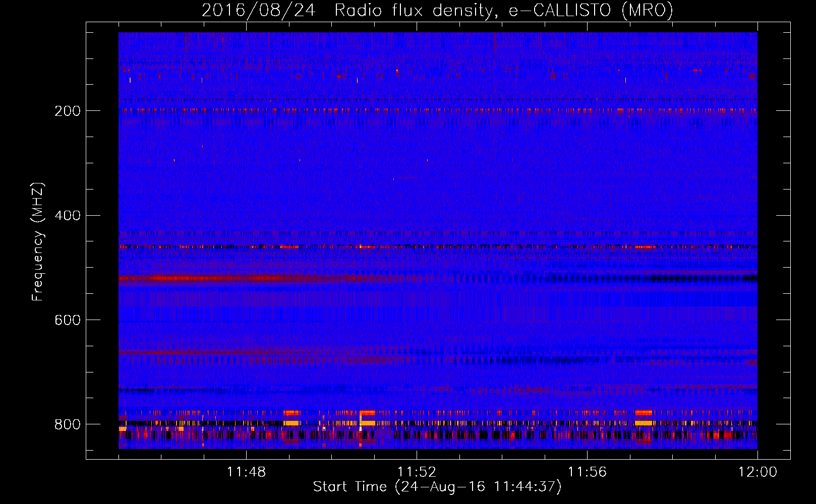The width and height of the screenshot is (816, 504).
Task: Click the plot title "Radio flux density, e-CALLISTO (MRO)"
Action: point(504,10)
